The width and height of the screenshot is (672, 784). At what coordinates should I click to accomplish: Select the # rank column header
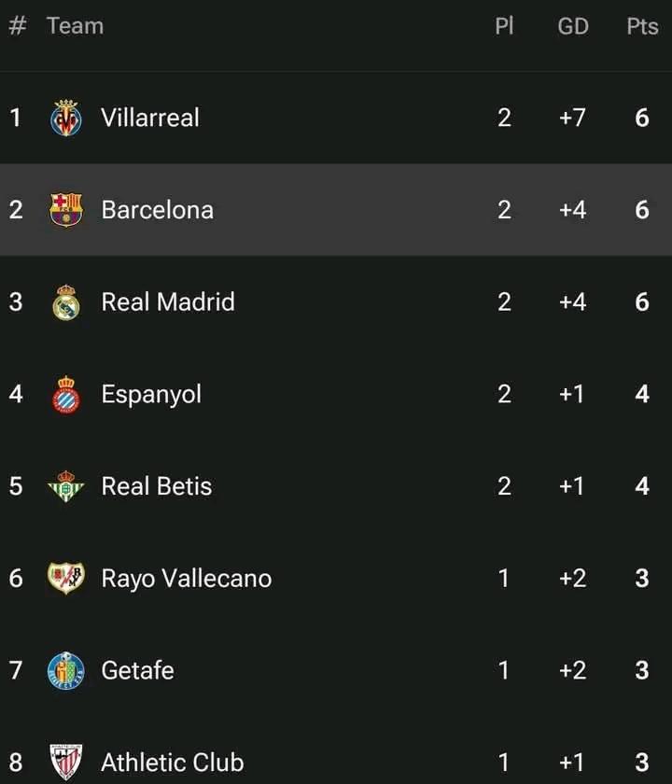(x=17, y=26)
